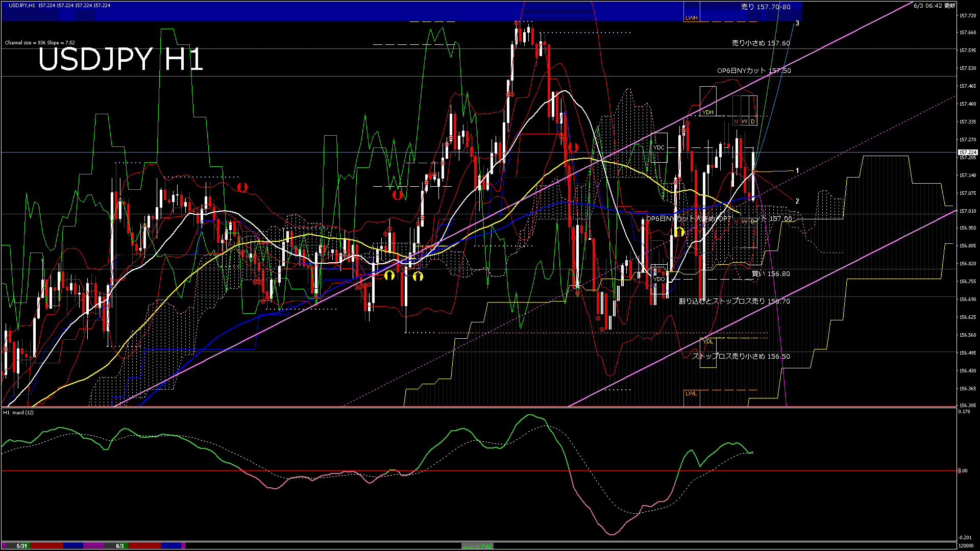The image size is (980, 551).
Task: Click the Channel size = 836 Slope text
Action: point(40,43)
